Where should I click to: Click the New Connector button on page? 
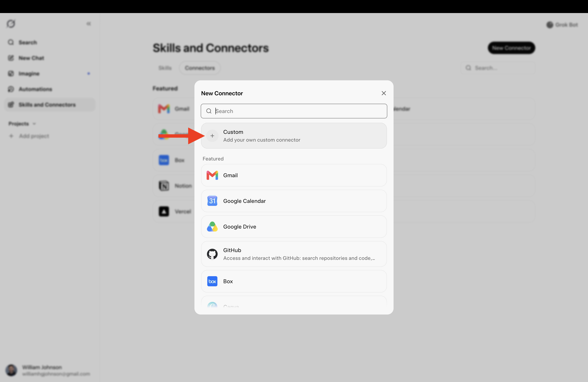pos(511,48)
